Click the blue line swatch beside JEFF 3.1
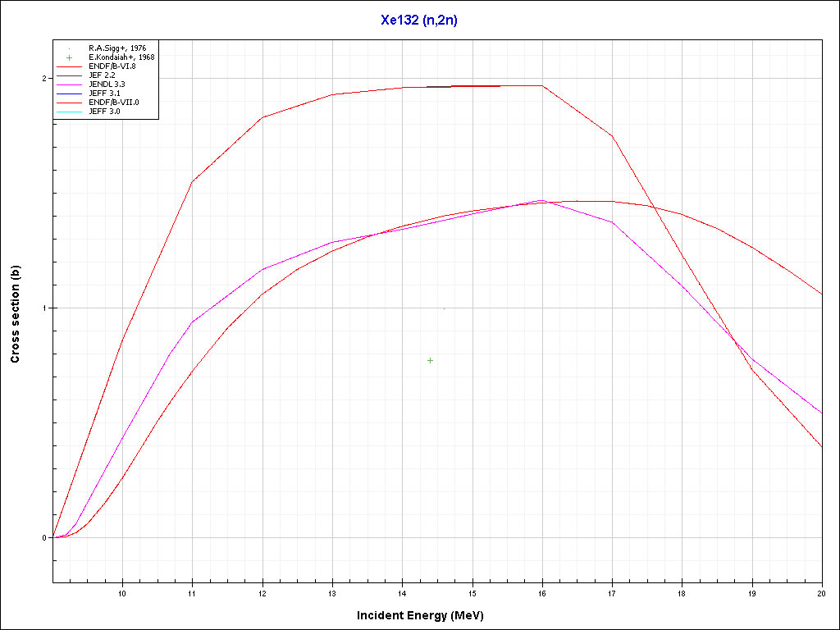This screenshot has height=630, width=840. click(70, 93)
